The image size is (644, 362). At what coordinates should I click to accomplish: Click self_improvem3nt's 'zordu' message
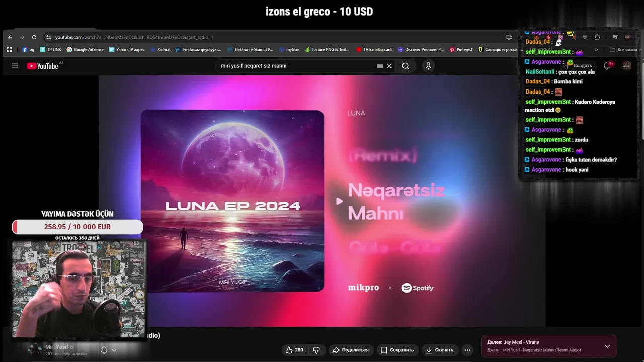click(581, 140)
